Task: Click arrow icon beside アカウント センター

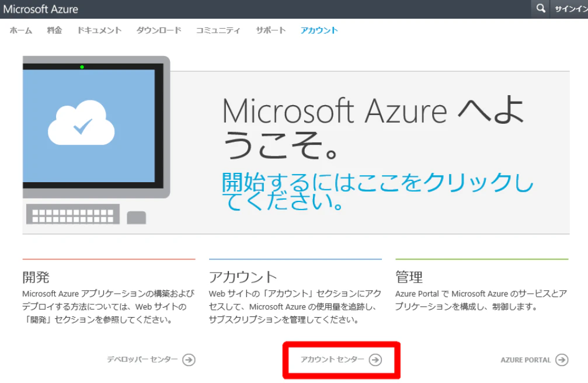Action: (375, 360)
